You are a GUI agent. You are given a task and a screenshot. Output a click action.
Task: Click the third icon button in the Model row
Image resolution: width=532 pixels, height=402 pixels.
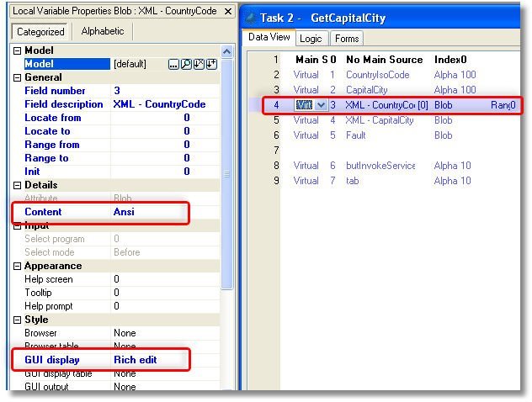pos(198,64)
